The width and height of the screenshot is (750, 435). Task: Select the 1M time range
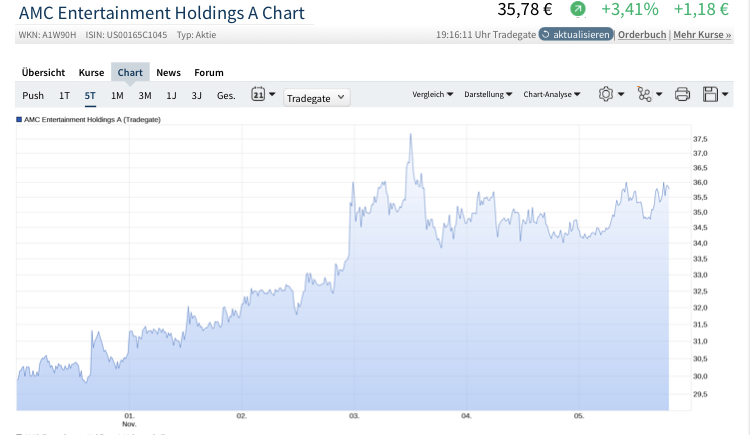pos(117,96)
